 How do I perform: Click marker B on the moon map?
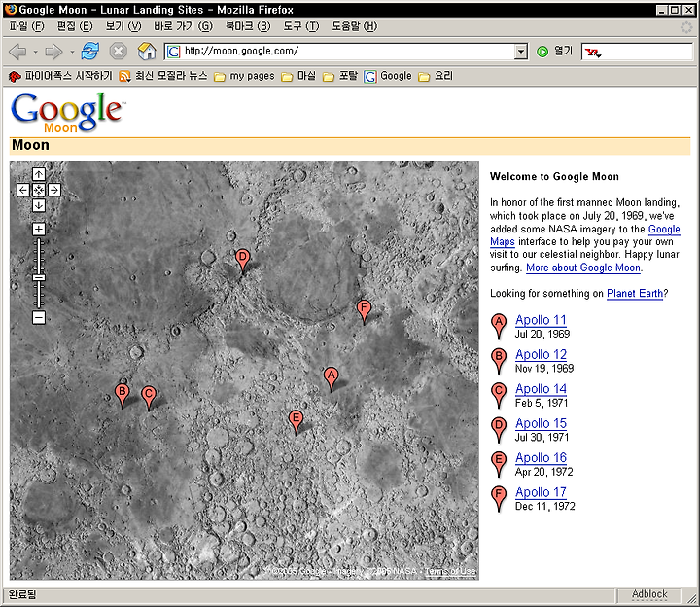coord(122,395)
